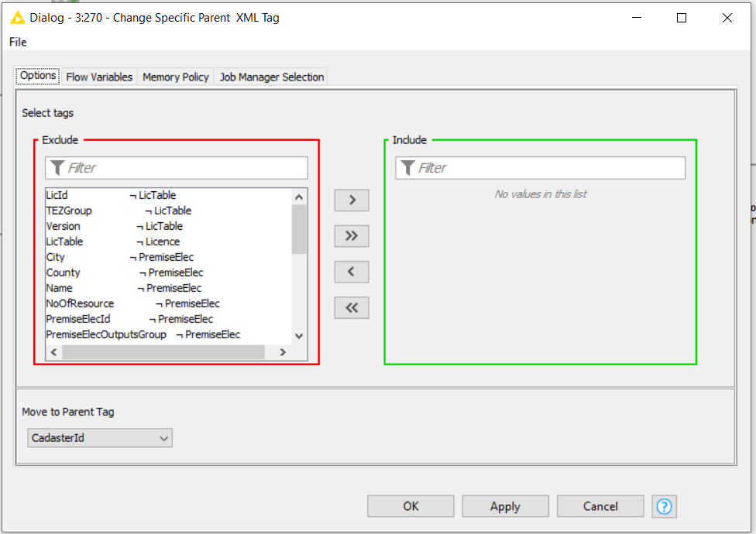Click the help question mark icon

[664, 506]
